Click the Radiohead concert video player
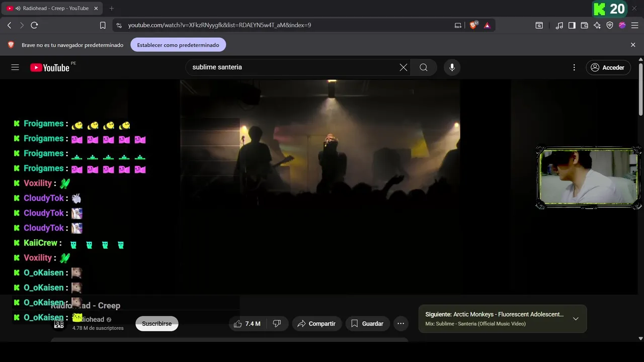This screenshot has height=362, width=644. [x=320, y=187]
